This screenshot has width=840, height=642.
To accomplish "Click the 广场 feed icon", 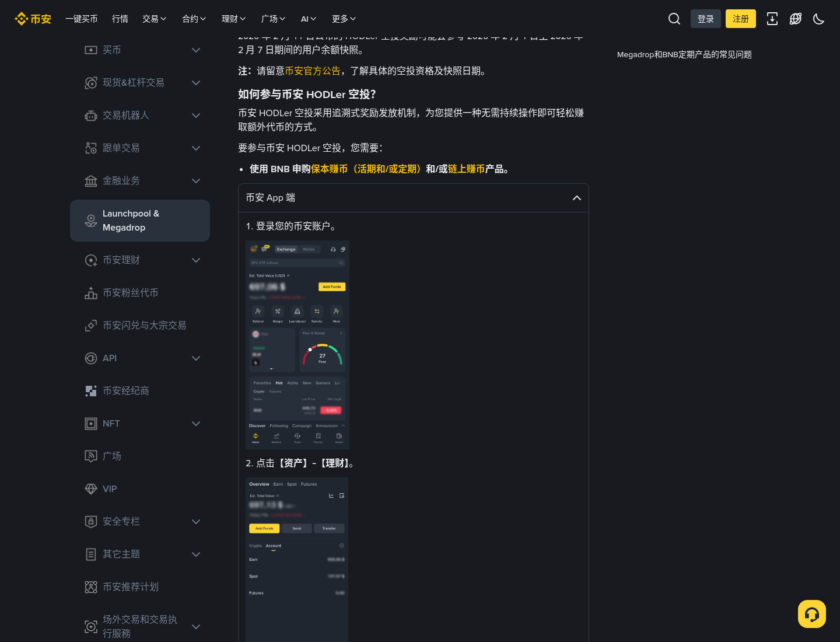I will pyautogui.click(x=91, y=456).
